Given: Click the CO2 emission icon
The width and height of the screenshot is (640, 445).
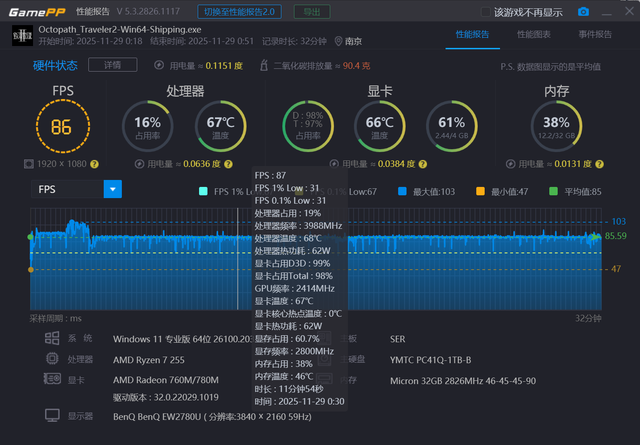Looking at the screenshot, I should (264, 65).
